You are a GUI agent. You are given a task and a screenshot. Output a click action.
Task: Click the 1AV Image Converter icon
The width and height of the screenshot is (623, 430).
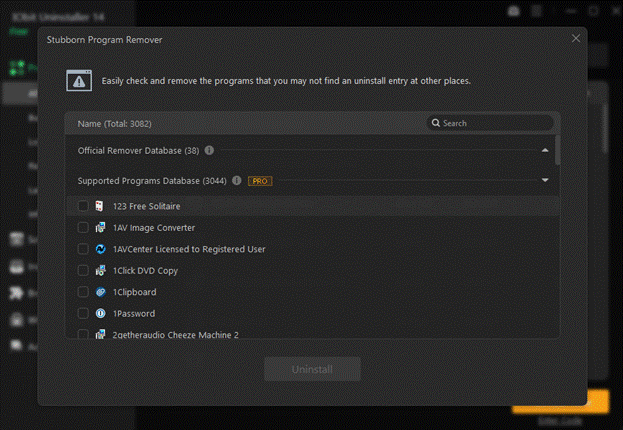coord(100,227)
